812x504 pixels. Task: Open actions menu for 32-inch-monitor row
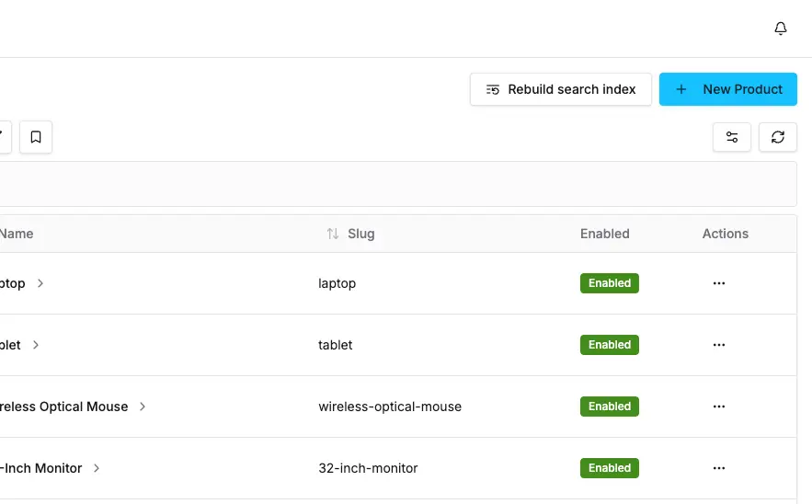[719, 468]
